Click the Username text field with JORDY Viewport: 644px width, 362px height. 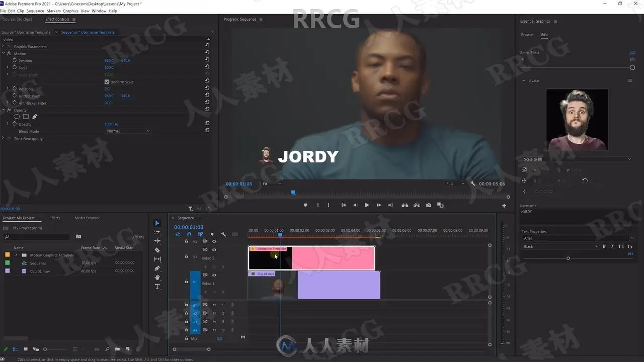click(577, 217)
